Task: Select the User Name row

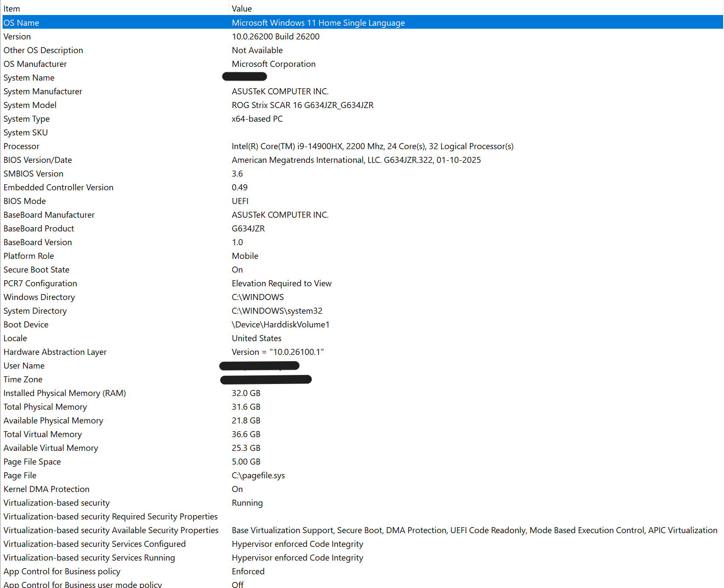Action: tap(363, 365)
